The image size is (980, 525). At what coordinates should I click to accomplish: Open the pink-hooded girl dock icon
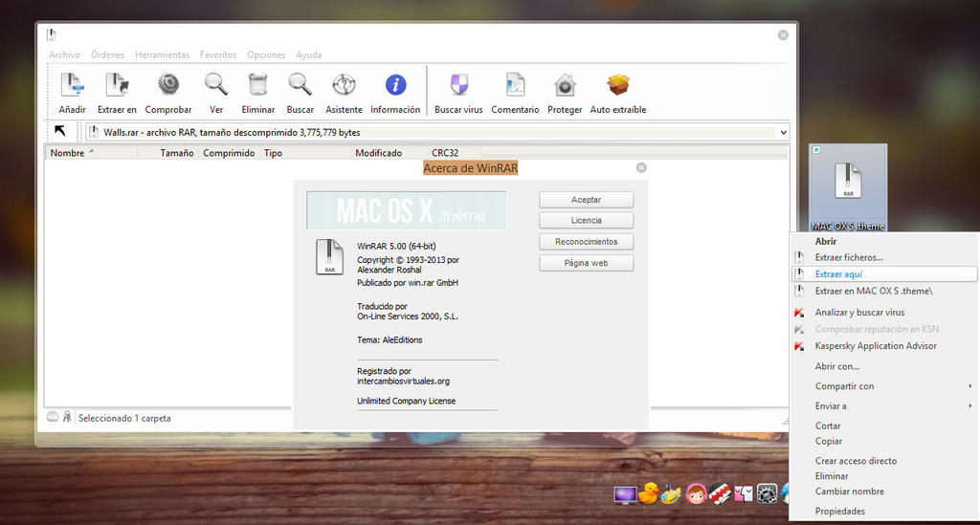pyautogui.click(x=695, y=493)
